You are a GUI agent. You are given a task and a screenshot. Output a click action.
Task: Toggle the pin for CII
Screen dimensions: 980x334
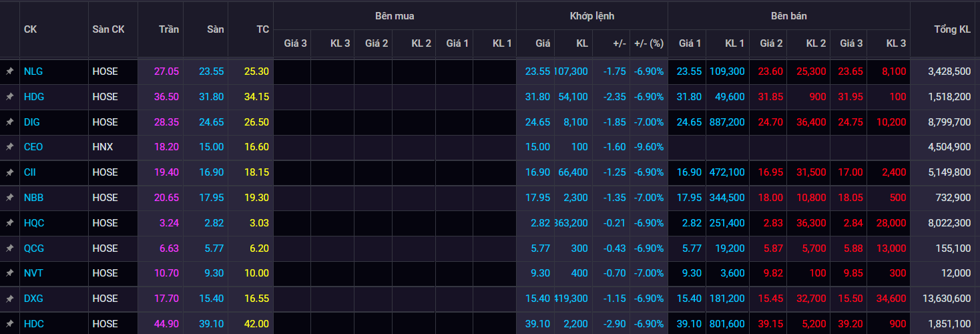(x=9, y=172)
